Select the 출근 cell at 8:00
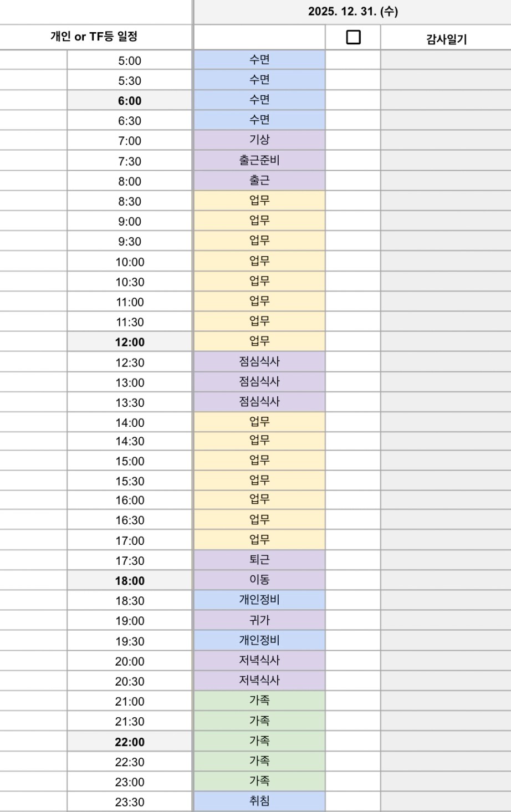511x812 pixels. coord(259,180)
